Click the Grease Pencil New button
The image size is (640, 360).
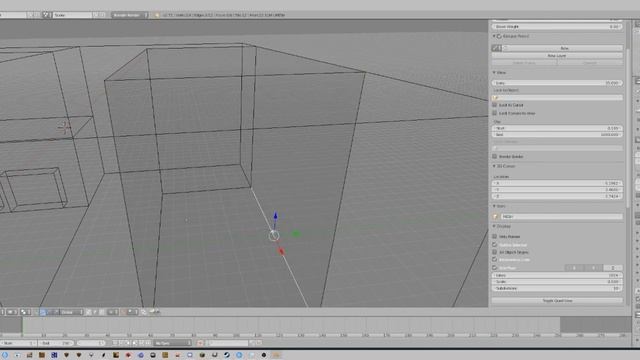[564, 48]
